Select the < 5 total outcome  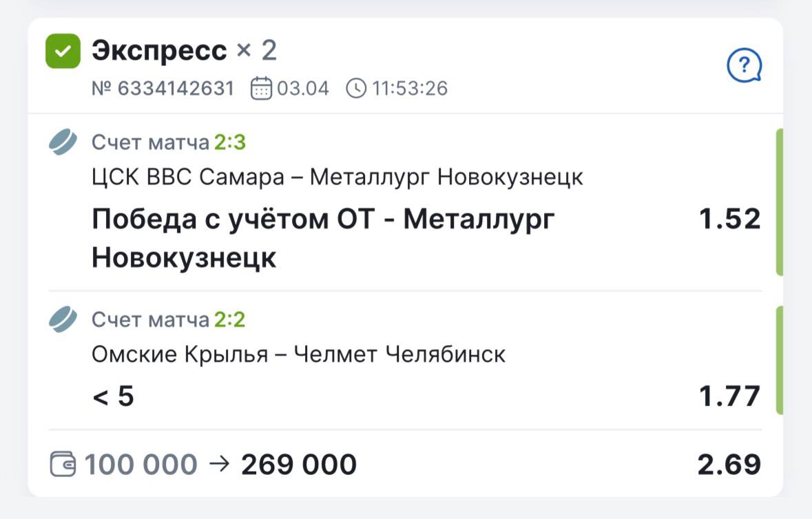tap(113, 397)
